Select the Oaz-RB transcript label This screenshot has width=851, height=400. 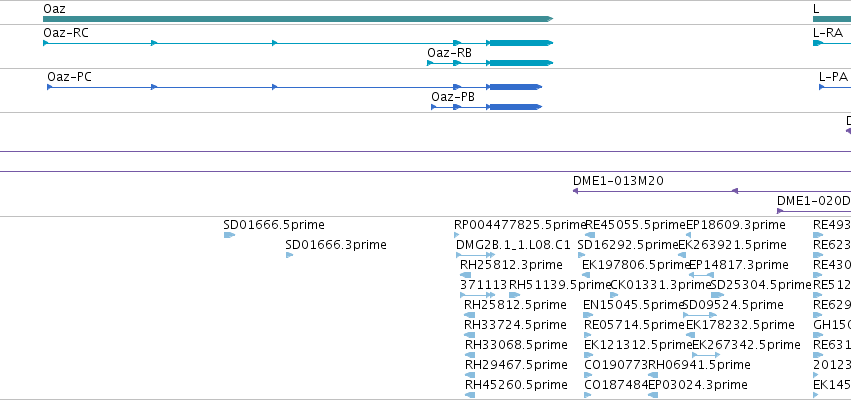[449, 53]
